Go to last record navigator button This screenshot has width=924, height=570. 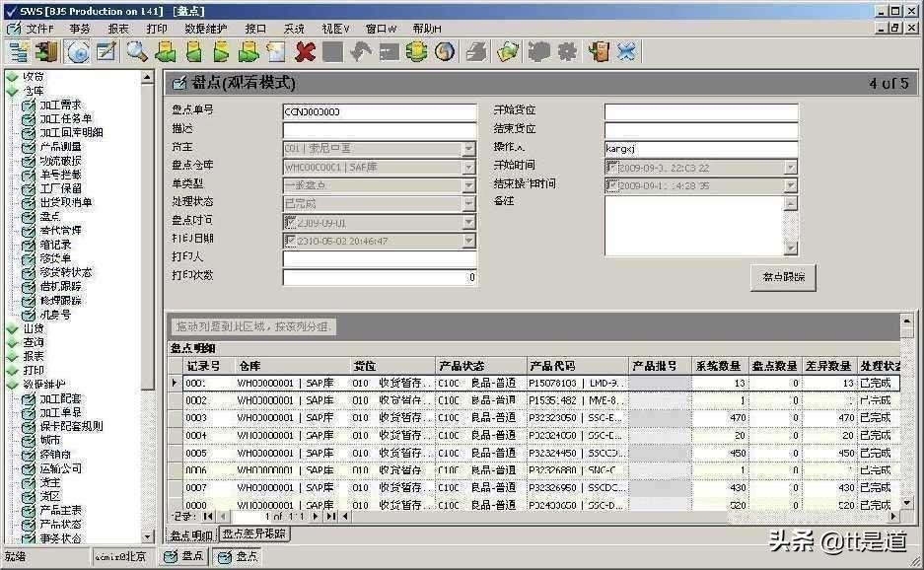point(330,517)
